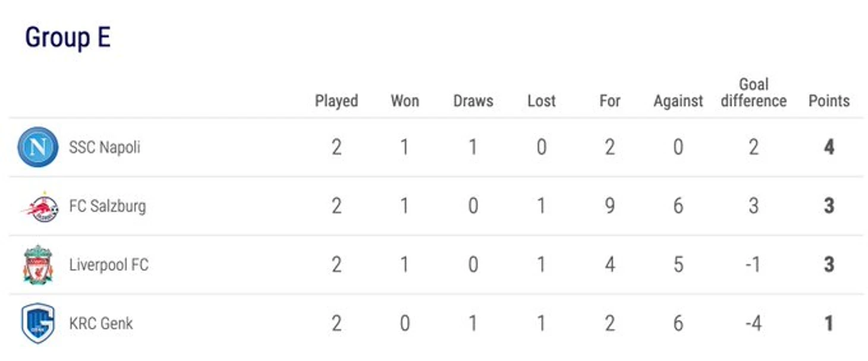Select the KRC Genk team name
868x361 pixels.
click(x=101, y=324)
